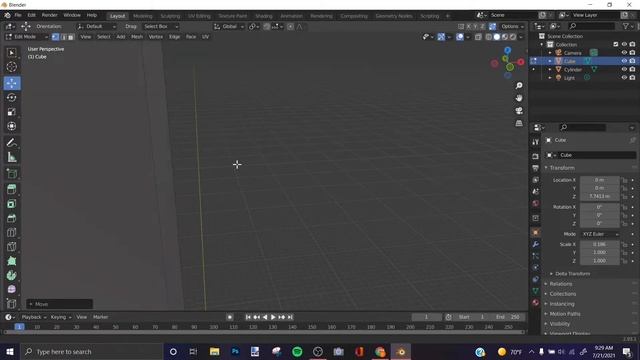This screenshot has width=640, height=360.
Task: Hide Cube with eye icon
Action: coord(624,61)
